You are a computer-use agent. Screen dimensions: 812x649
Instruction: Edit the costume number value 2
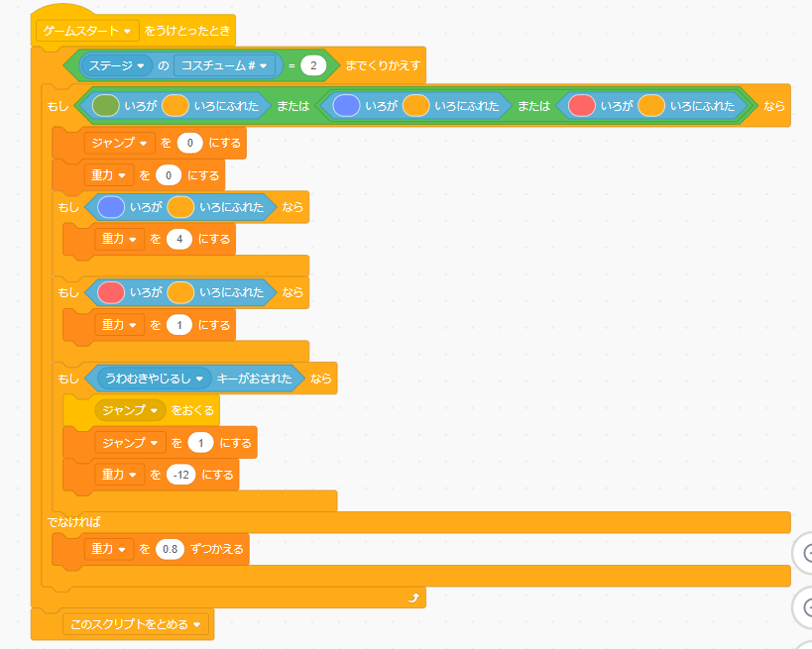314,66
